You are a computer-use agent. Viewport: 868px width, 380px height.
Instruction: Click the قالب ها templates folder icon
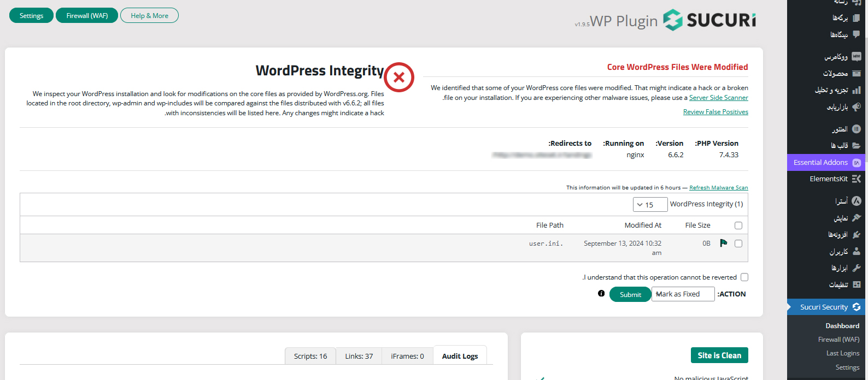coord(857,145)
